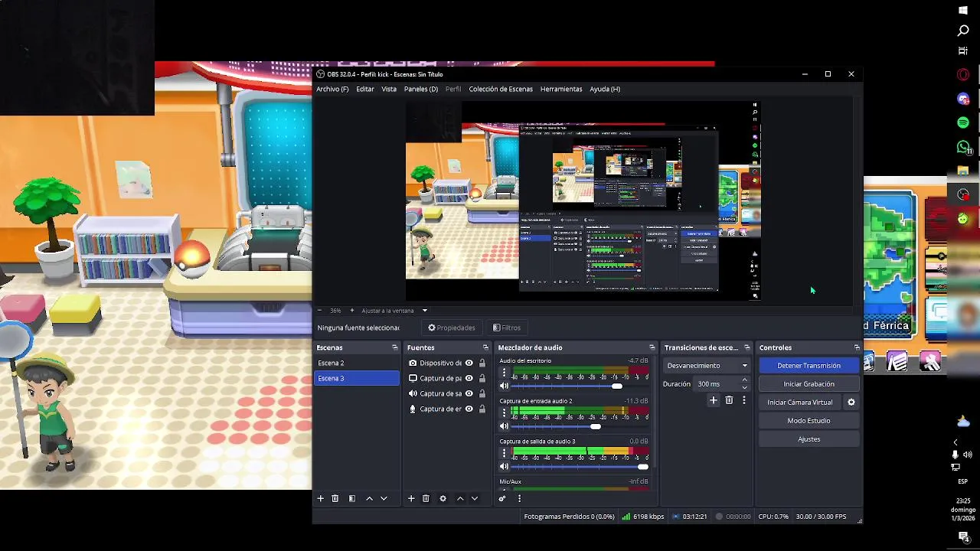Viewport: 980px width, 551px height.
Task: Remove selected source with trash icon in Fuentes
Action: (426, 498)
